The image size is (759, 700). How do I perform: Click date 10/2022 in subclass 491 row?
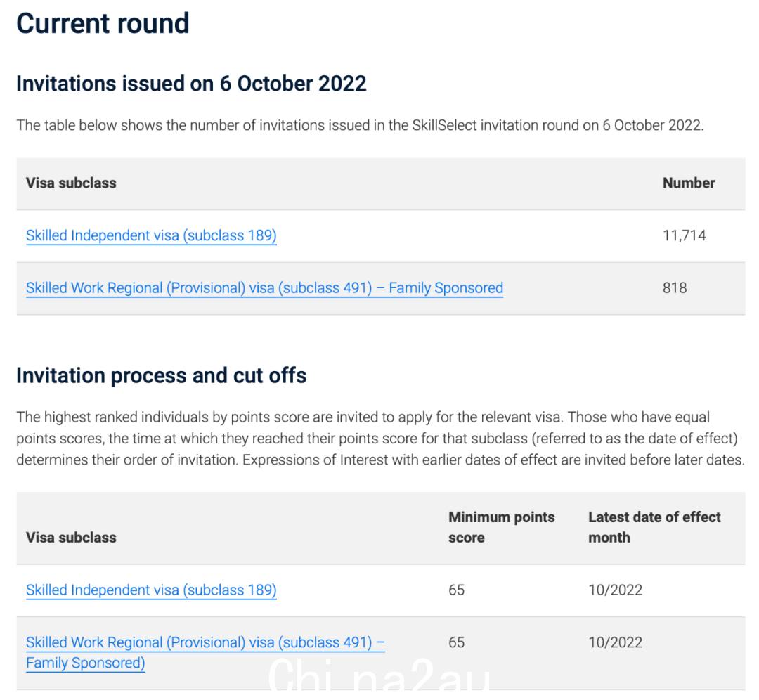tap(615, 642)
